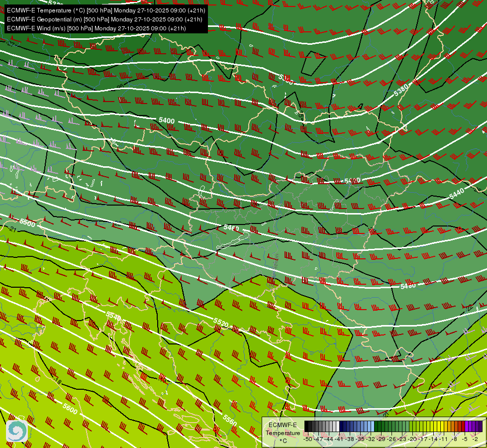Click the ECMWF-E Geopotential 500 hPa title line
The width and height of the screenshot is (487, 448).
tap(104, 19)
